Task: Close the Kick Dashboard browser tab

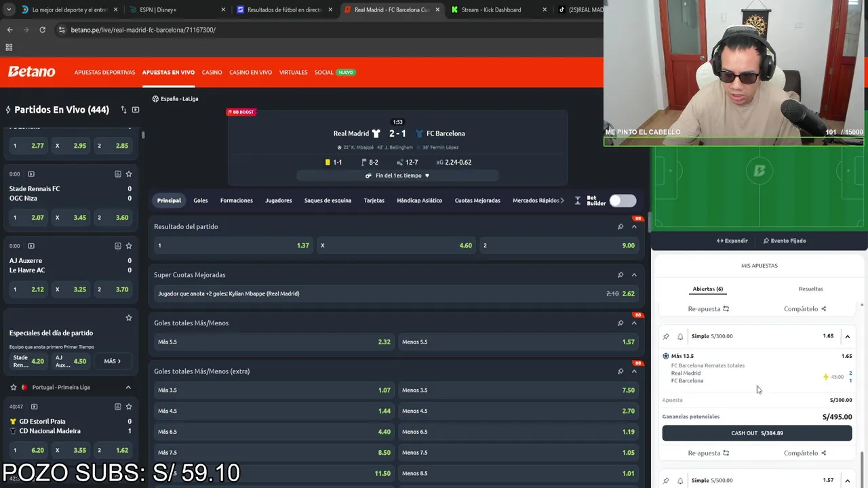Action: (544, 10)
